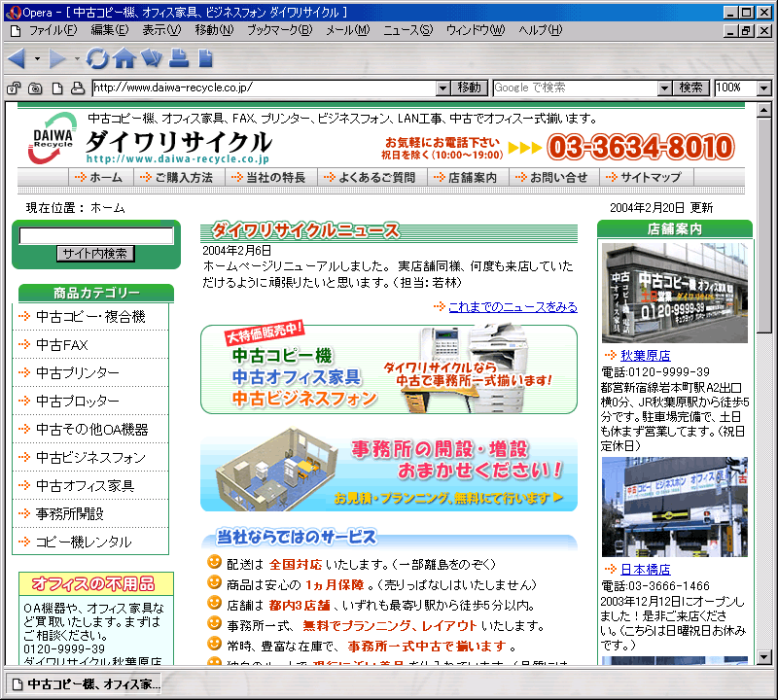Open the これまでのニュースをみる link

tap(513, 307)
